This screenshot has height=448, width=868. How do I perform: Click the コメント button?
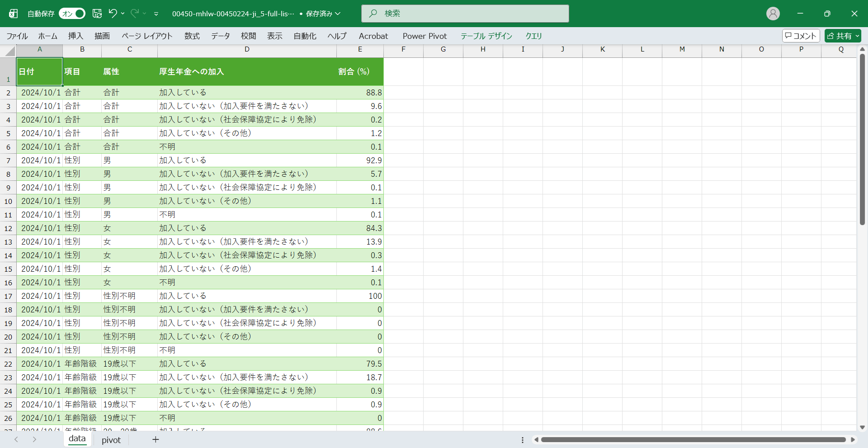click(x=801, y=36)
